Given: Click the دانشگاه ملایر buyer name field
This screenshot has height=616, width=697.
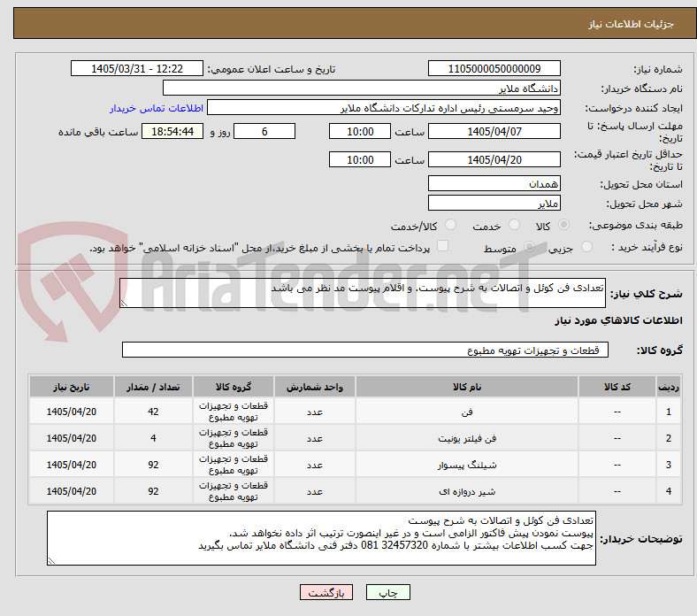Looking at the screenshot, I should coord(362,89).
